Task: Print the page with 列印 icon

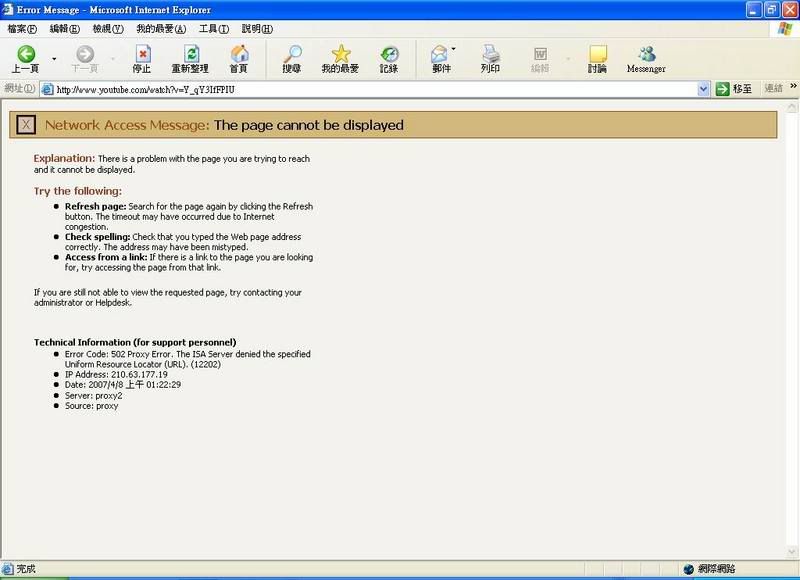Action: (x=490, y=59)
